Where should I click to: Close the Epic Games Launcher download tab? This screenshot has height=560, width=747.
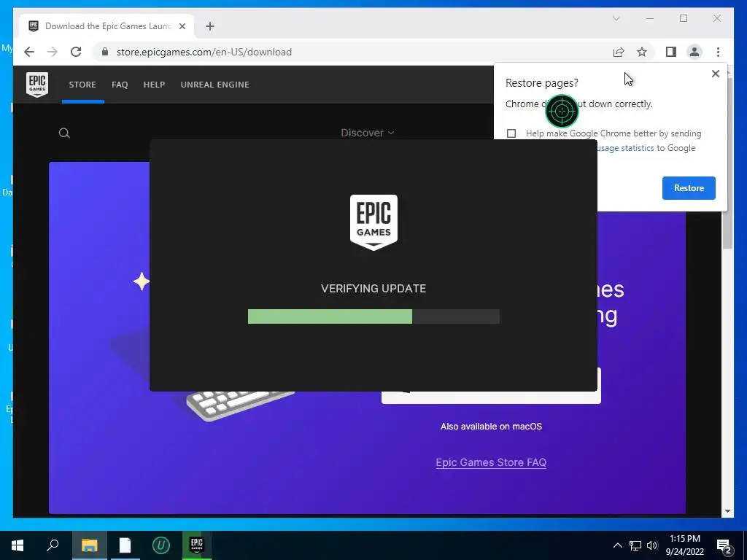[182, 26]
